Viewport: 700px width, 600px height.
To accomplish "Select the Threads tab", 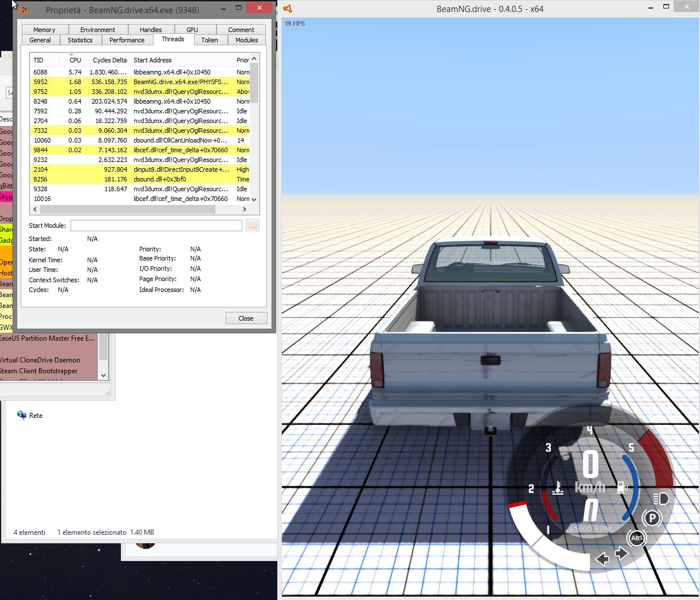I will [173, 39].
